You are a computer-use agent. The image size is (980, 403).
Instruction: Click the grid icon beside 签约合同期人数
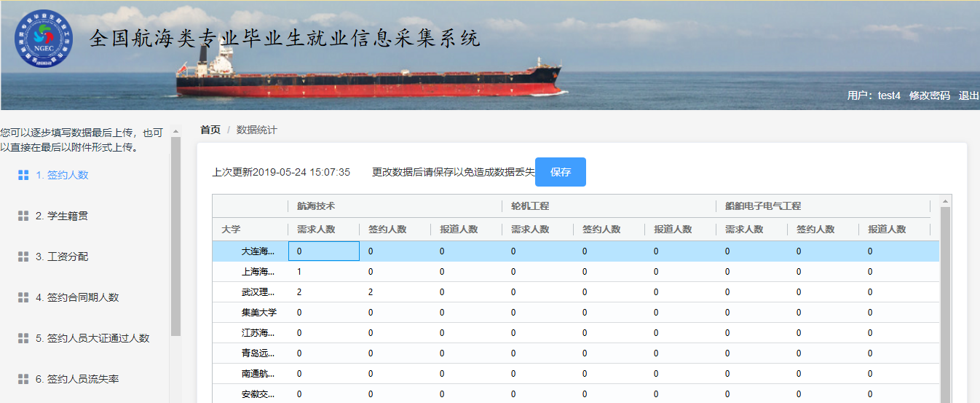[x=23, y=297]
